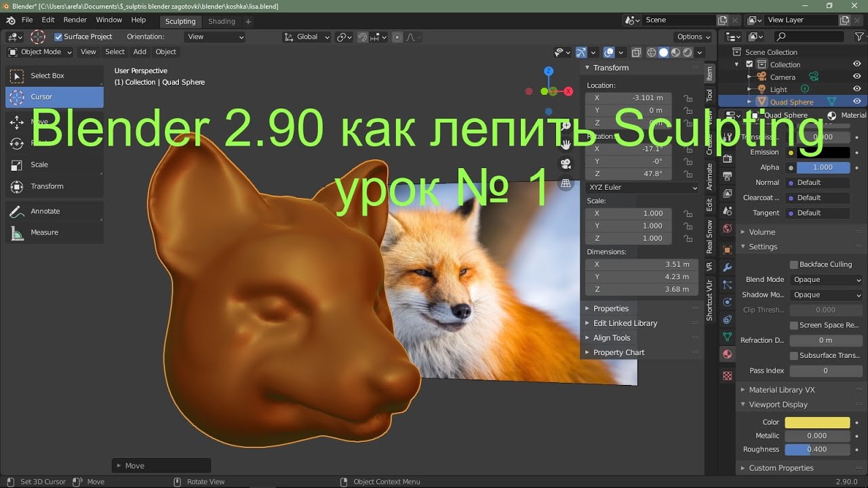Activate the Measure tool

coord(54,232)
